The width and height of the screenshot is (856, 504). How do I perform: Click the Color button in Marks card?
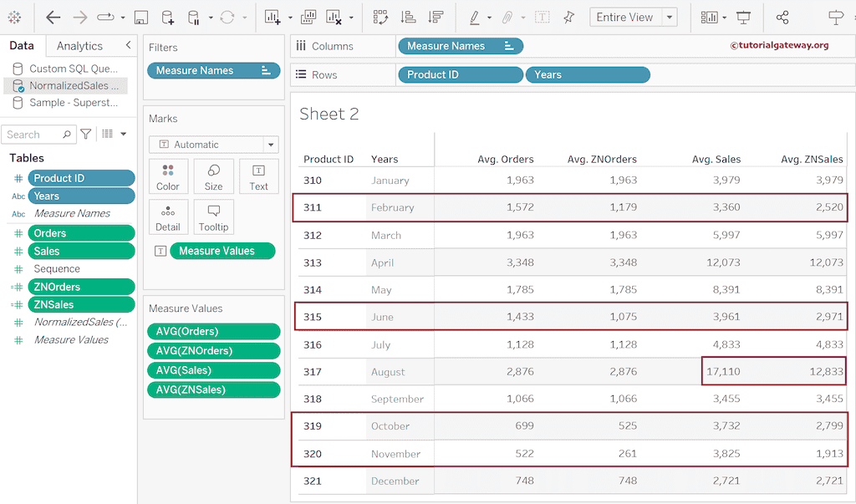coord(168,177)
